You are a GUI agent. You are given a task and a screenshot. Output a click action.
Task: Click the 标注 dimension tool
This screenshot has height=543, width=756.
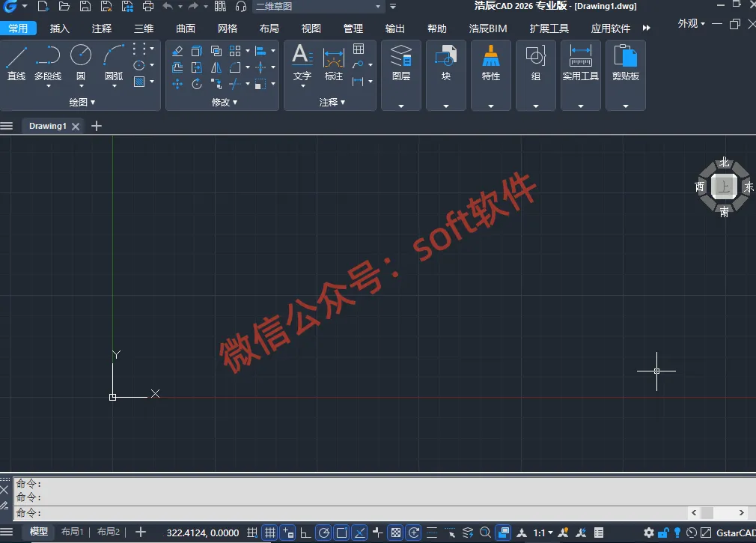(334, 64)
